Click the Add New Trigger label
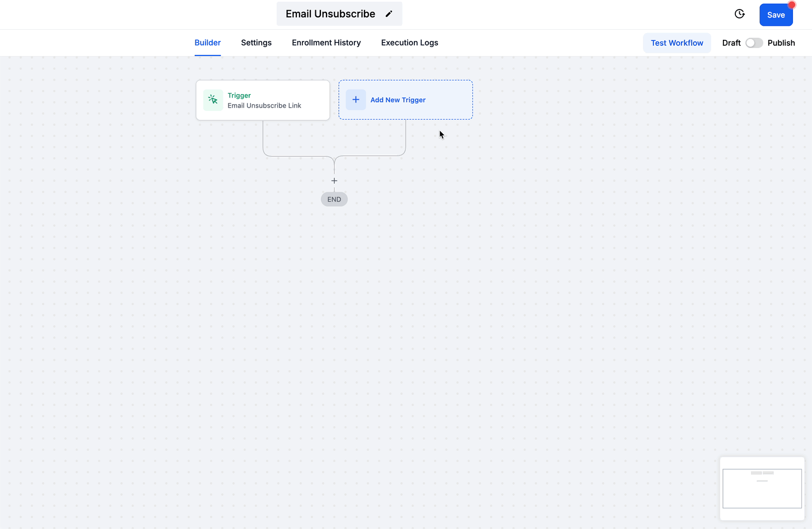Image resolution: width=812 pixels, height=529 pixels. click(398, 100)
